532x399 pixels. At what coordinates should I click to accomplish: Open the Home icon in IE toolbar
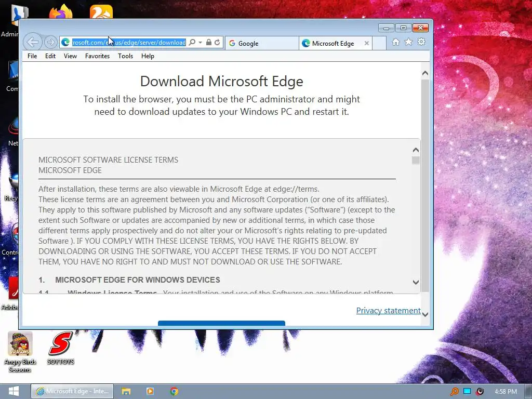tap(395, 42)
